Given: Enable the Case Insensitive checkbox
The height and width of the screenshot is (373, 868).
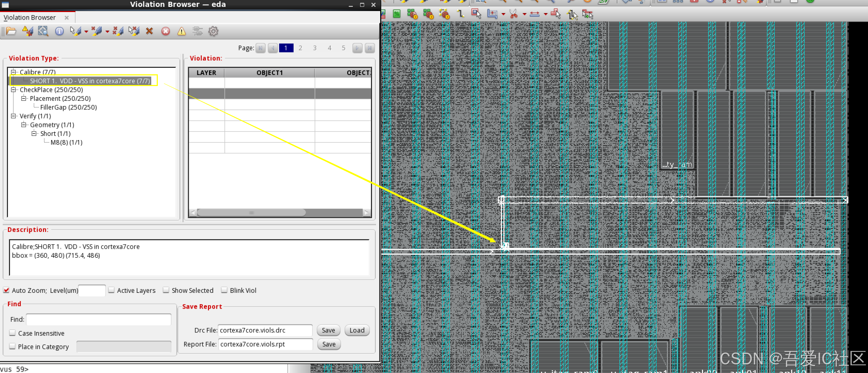Looking at the screenshot, I should [13, 333].
